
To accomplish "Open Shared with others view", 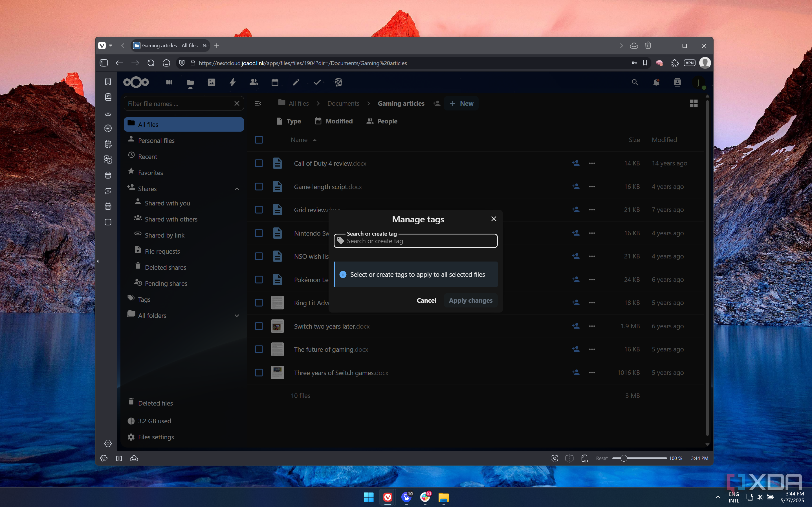I will (187, 219).
